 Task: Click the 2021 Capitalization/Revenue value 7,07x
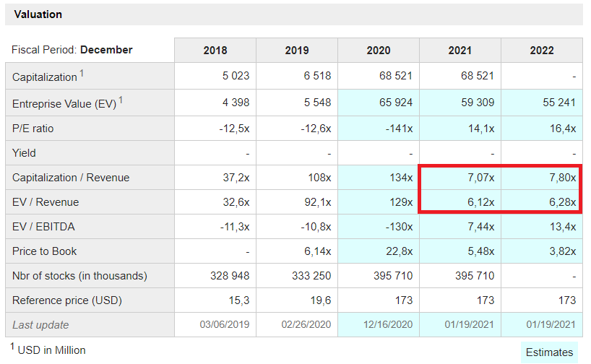tap(481, 178)
